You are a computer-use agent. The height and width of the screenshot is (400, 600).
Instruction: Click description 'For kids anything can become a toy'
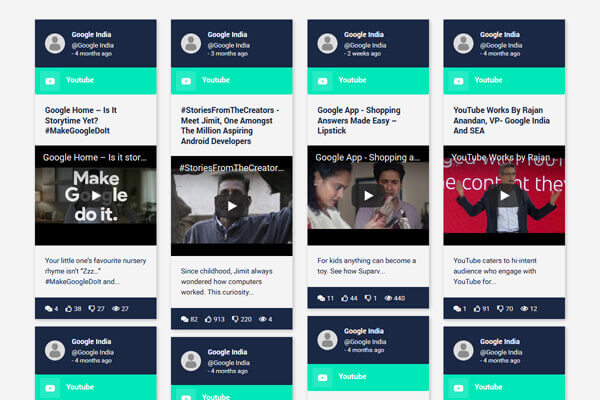pos(367,266)
